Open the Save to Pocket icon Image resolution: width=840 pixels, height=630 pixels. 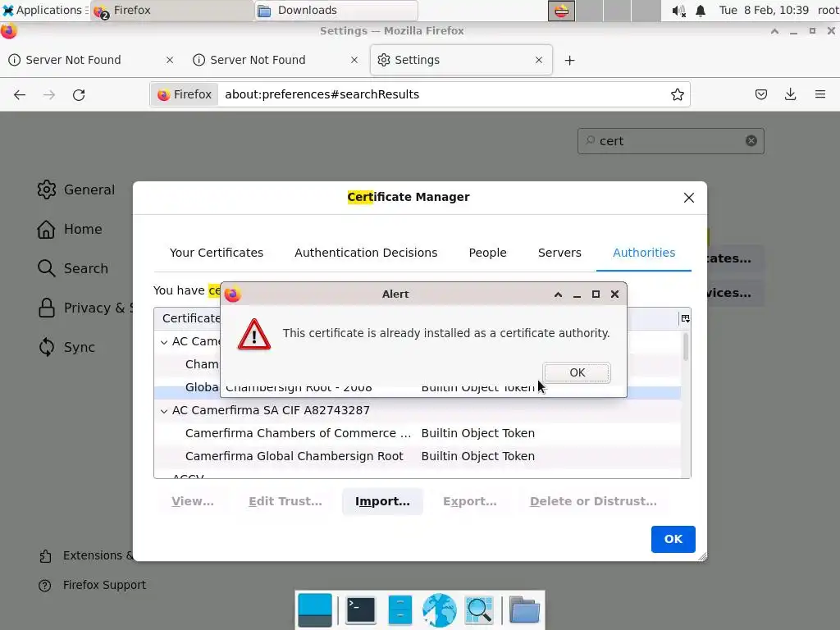(760, 95)
